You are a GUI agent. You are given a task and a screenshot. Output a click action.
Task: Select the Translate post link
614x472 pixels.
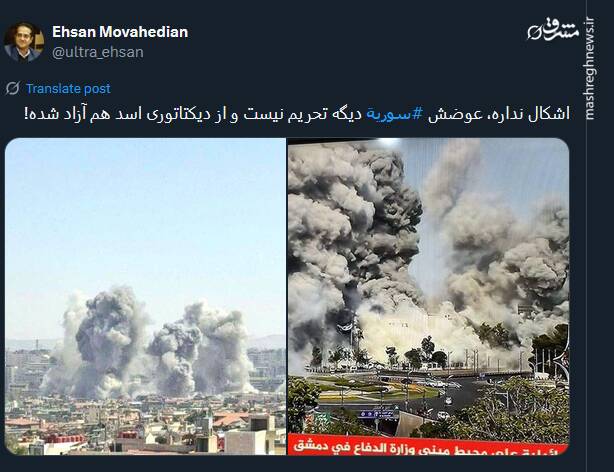tap(68, 89)
